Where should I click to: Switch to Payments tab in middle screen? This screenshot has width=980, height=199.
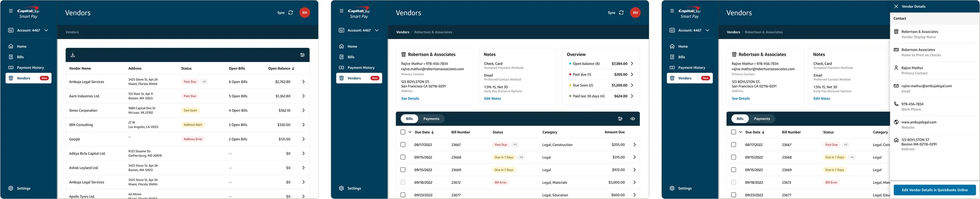(431, 119)
